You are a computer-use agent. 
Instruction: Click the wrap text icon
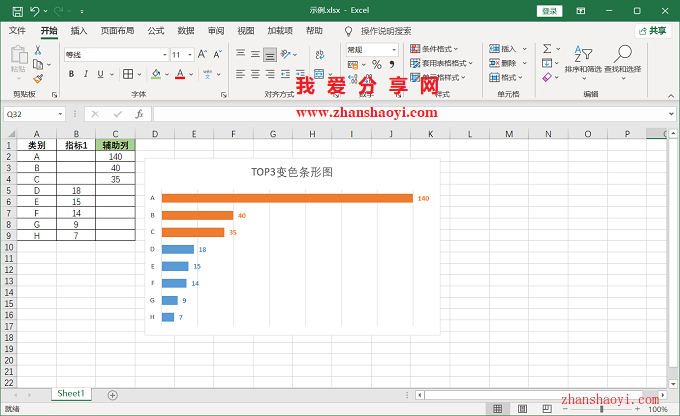click(320, 54)
